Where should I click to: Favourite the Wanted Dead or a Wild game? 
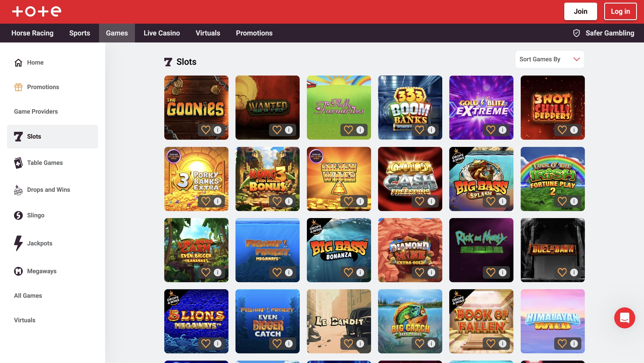coord(277,130)
